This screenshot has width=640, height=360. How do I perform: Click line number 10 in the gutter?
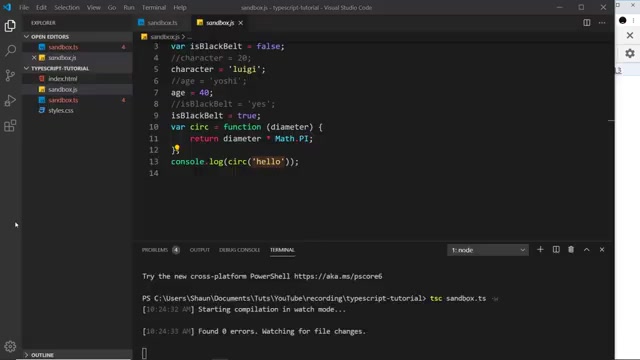pyautogui.click(x=153, y=127)
